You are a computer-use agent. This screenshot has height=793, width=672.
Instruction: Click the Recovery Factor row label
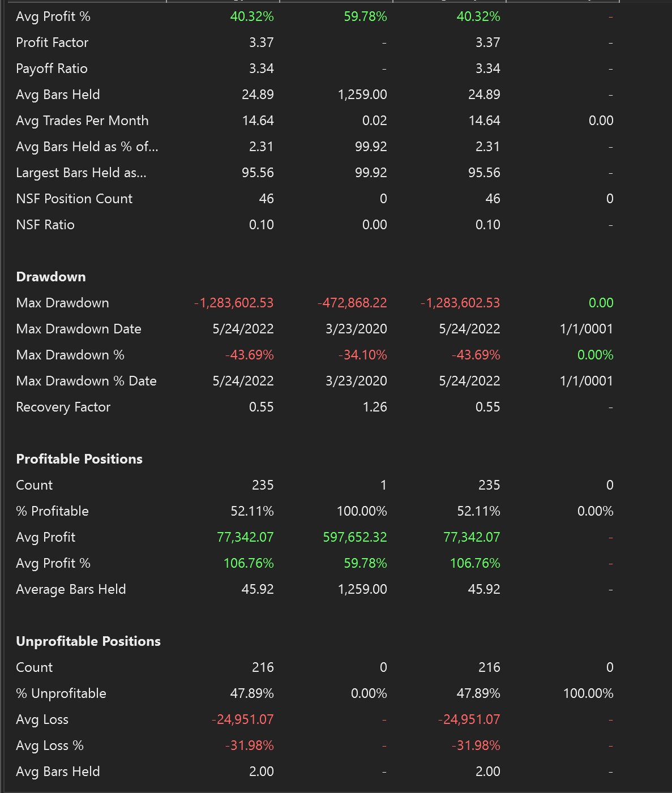tap(63, 407)
